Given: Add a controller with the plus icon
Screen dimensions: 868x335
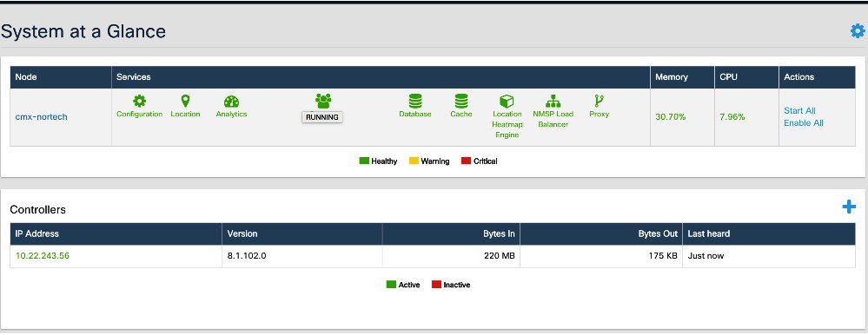Looking at the screenshot, I should point(849,207).
